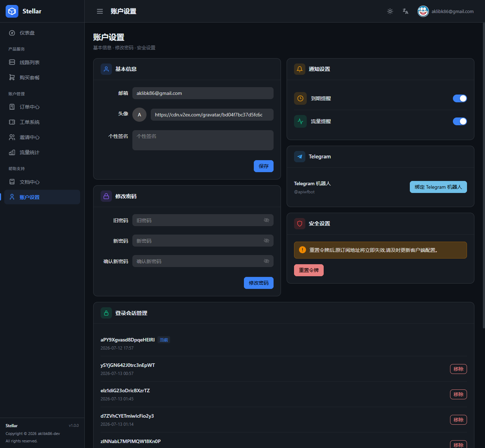Toggle the 到期提醒 switch
The width and height of the screenshot is (485, 448).
pyautogui.click(x=460, y=98)
